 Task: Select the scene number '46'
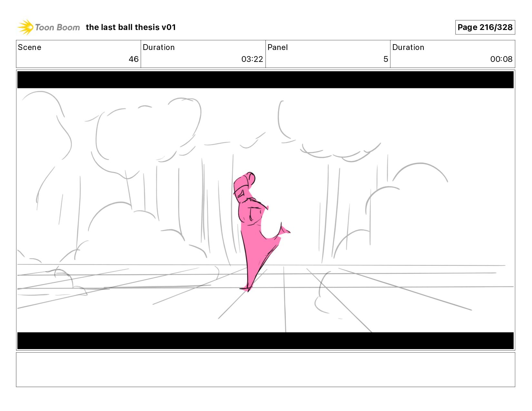click(x=133, y=59)
